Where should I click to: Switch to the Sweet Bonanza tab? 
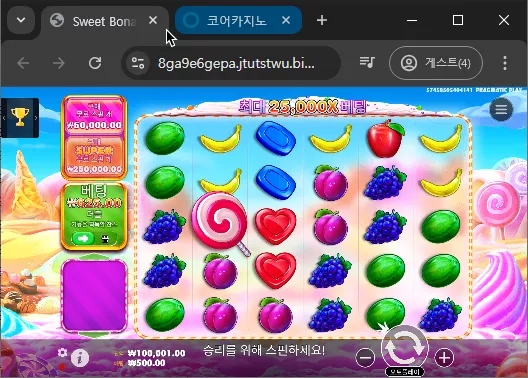point(105,21)
